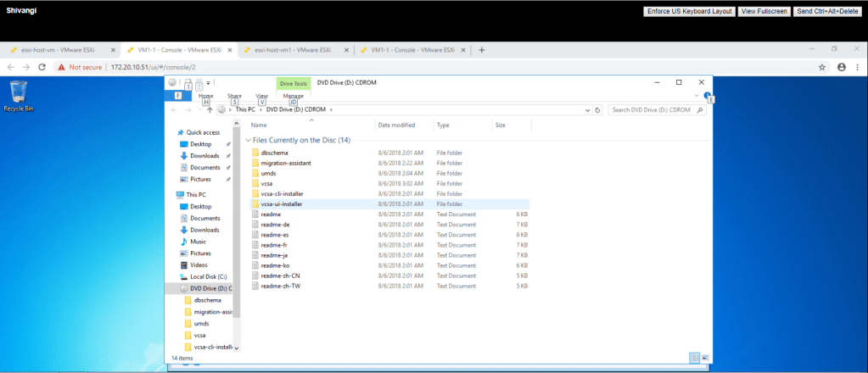
Task: Open the vcsa-ui-installer folder
Action: pos(282,204)
